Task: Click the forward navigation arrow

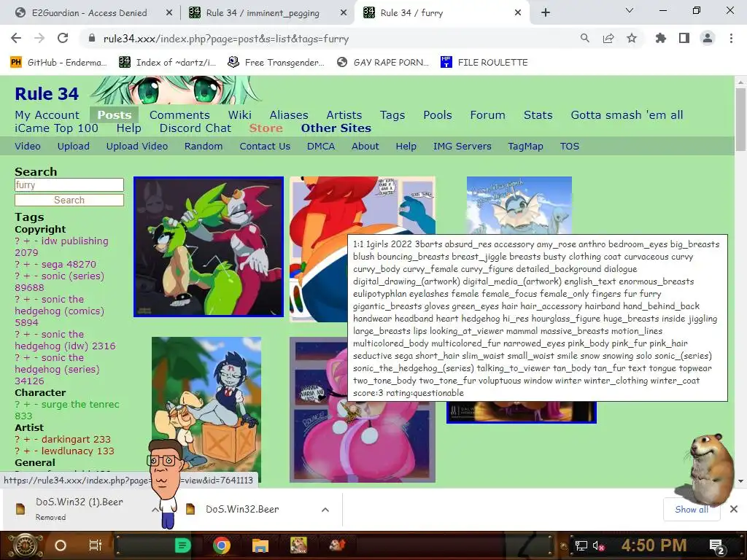Action: [x=39, y=39]
